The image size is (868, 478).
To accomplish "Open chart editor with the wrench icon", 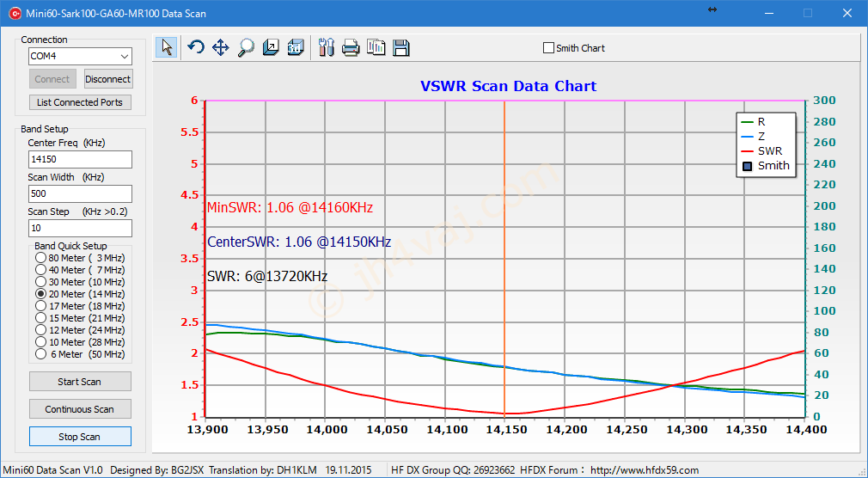I will (x=327, y=47).
